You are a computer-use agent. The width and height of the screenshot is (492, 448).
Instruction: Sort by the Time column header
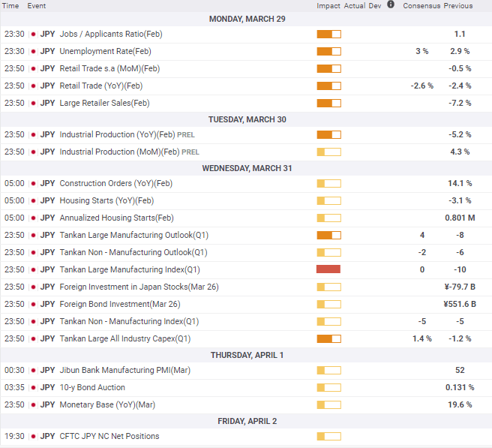10,6
